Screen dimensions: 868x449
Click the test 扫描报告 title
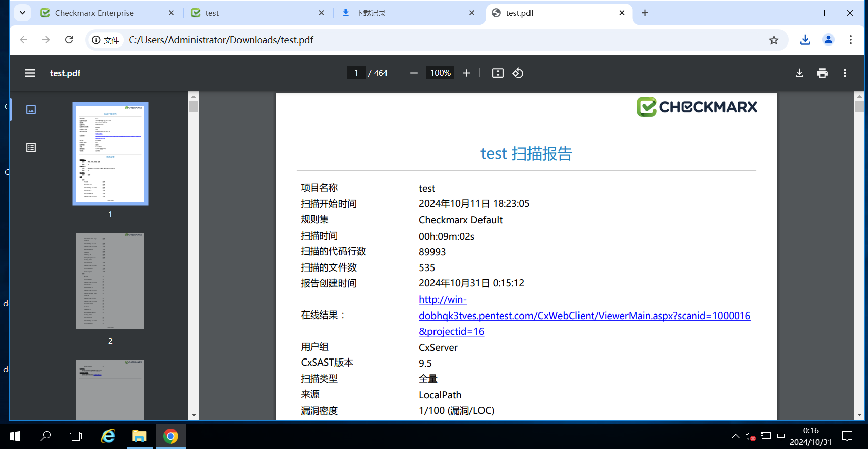(526, 153)
